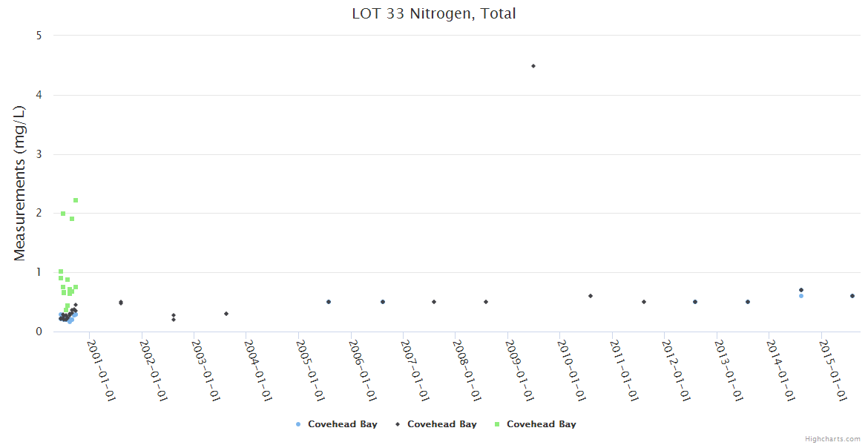Screen dimensions: 868x445
Task: Click the blue circle data point in 2014
Action: (801, 296)
